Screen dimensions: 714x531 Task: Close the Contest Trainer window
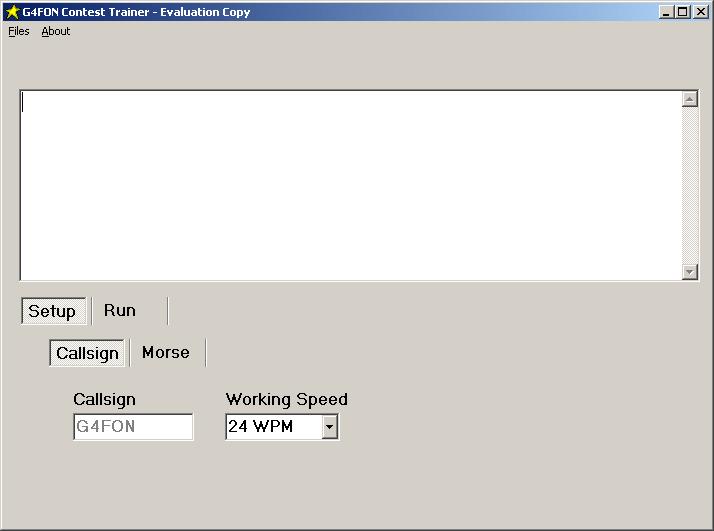[701, 12]
